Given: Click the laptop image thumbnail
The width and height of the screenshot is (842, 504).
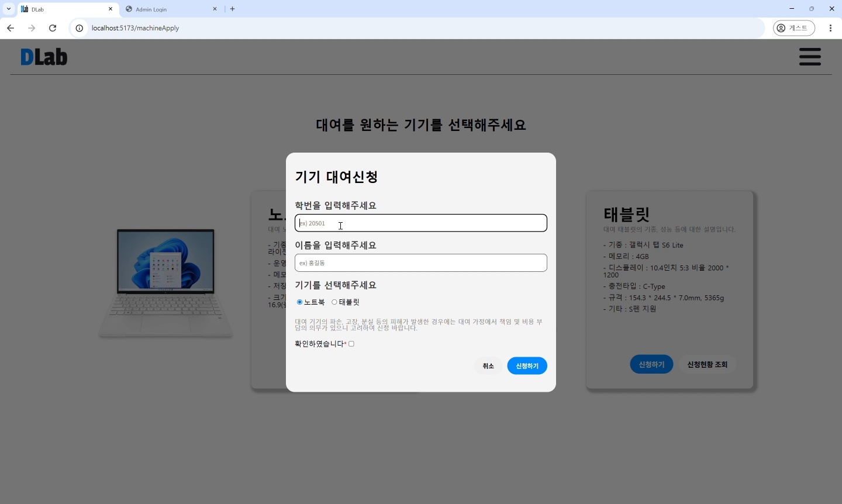Looking at the screenshot, I should point(165,282).
